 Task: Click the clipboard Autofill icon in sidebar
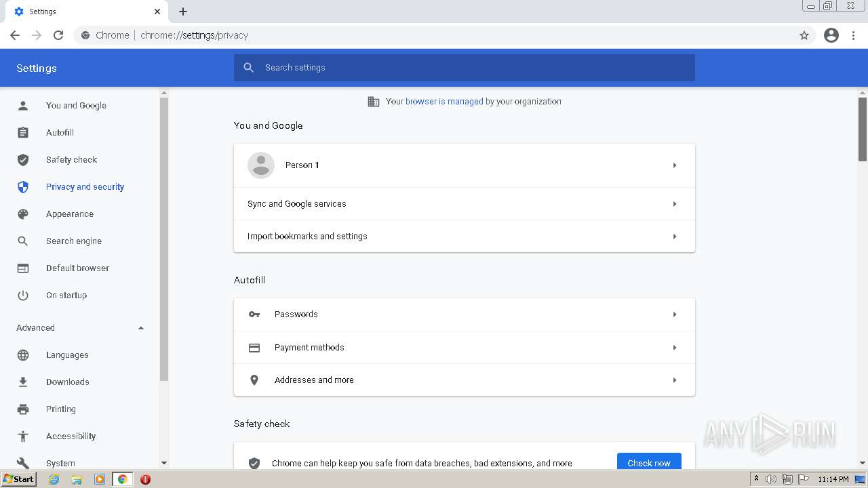click(23, 133)
